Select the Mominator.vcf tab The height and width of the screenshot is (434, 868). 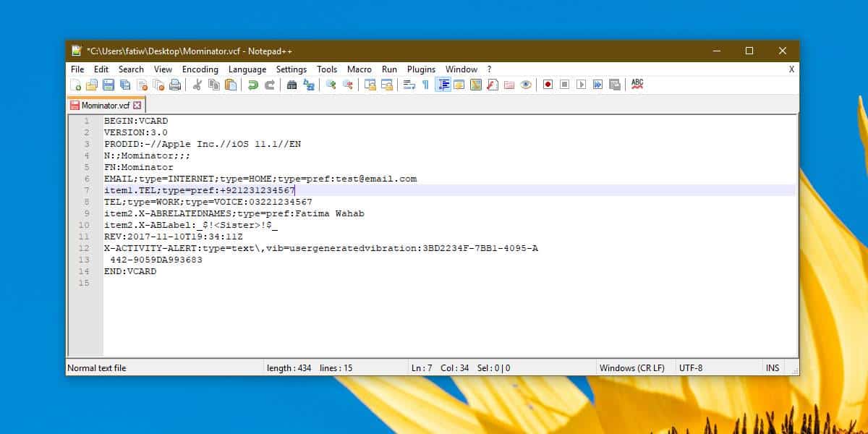[106, 104]
